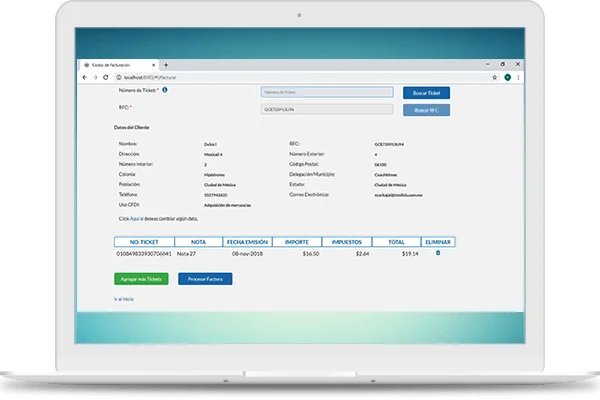Click the Aquí link to change data
600x400 pixels.
click(x=133, y=217)
